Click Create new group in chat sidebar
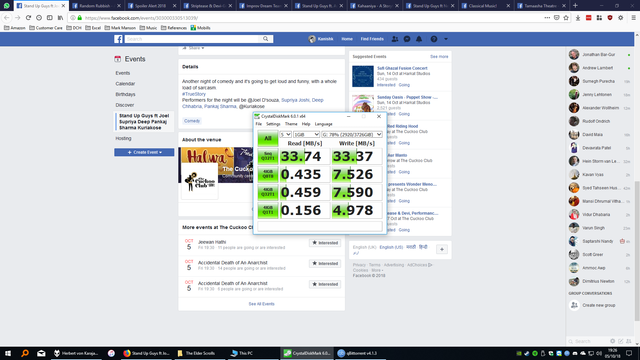The width and height of the screenshot is (640, 360). (599, 305)
